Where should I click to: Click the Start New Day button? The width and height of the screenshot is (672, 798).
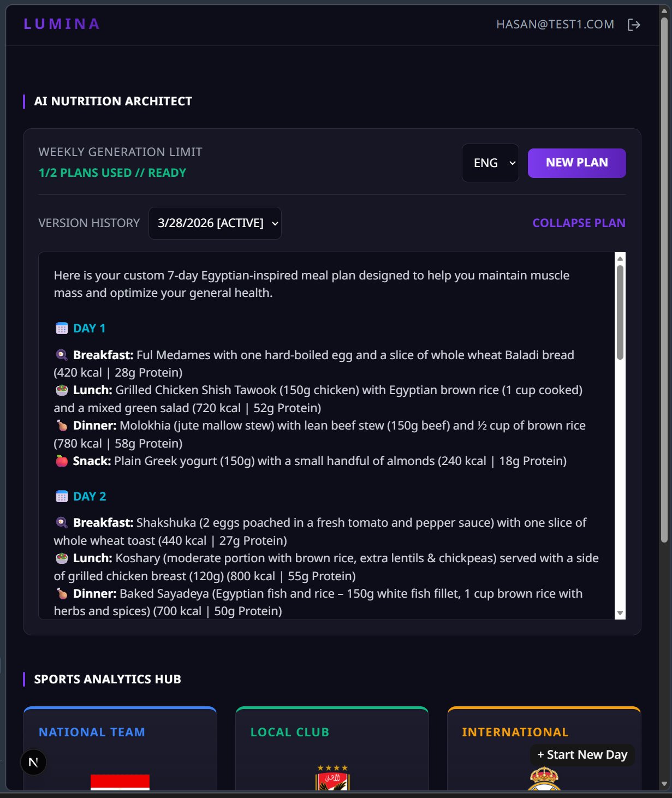pyautogui.click(x=582, y=755)
